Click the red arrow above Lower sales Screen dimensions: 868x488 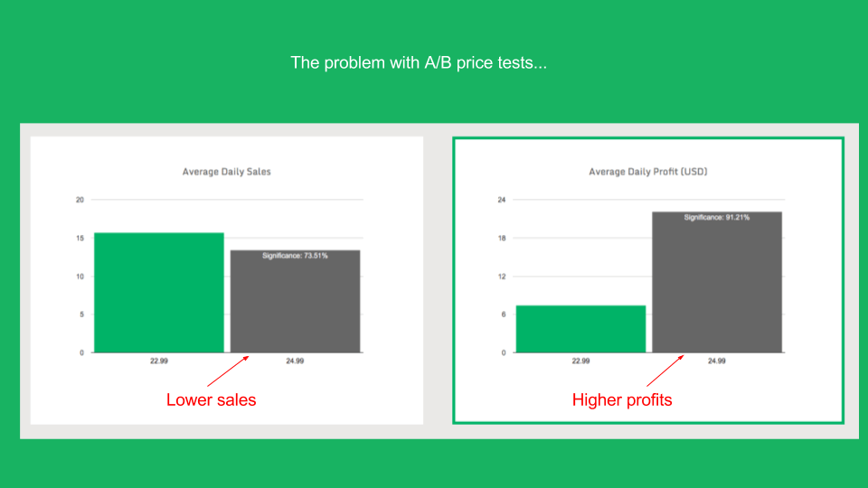228,371
